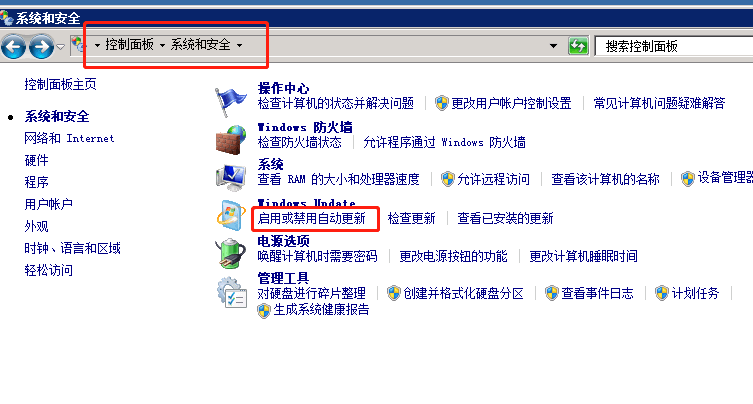Click the Action Center flag icon
Viewport: 753px width, 404px height.
(x=231, y=101)
